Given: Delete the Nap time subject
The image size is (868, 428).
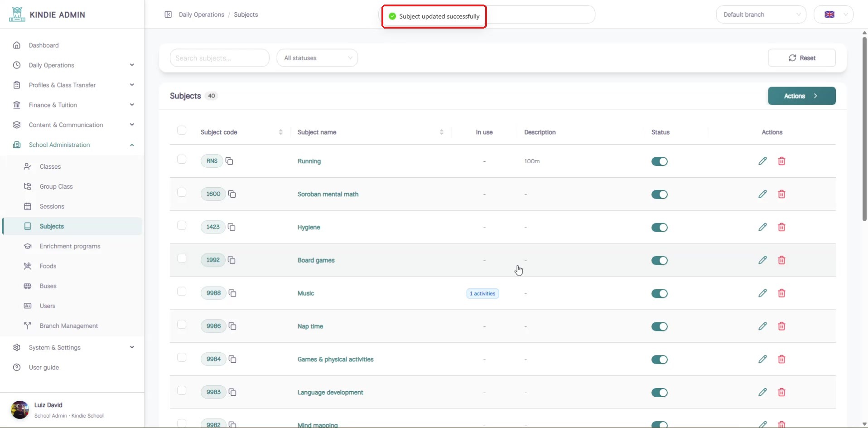Looking at the screenshot, I should (781, 326).
